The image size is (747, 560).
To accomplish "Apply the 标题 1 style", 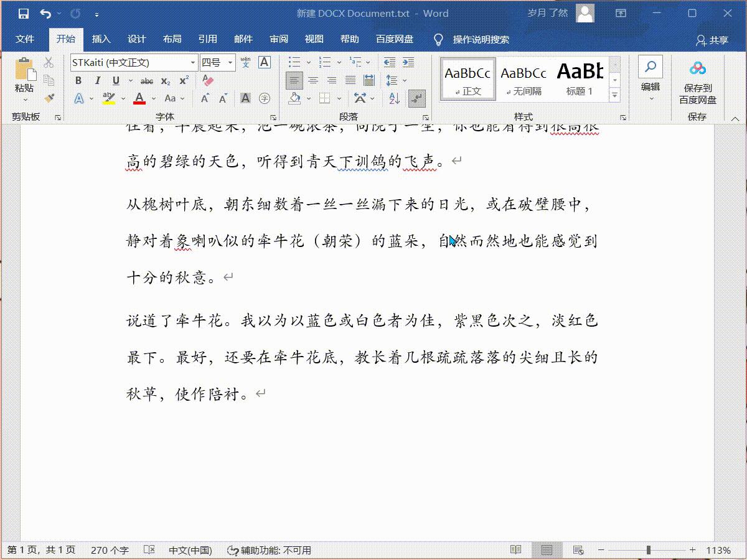I will click(x=579, y=78).
